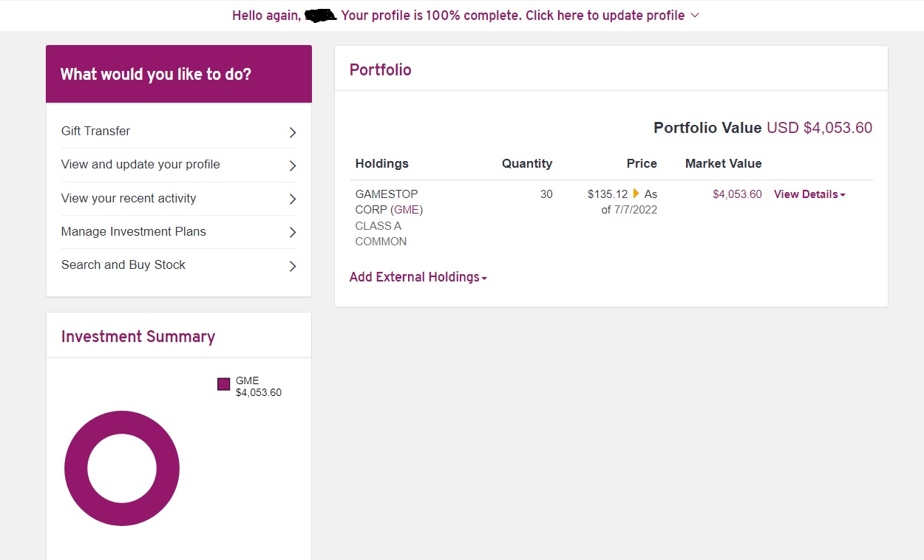Screen dimensions: 924x560
Task: Click the GME ticker link in holdings
Action: pyautogui.click(x=407, y=210)
